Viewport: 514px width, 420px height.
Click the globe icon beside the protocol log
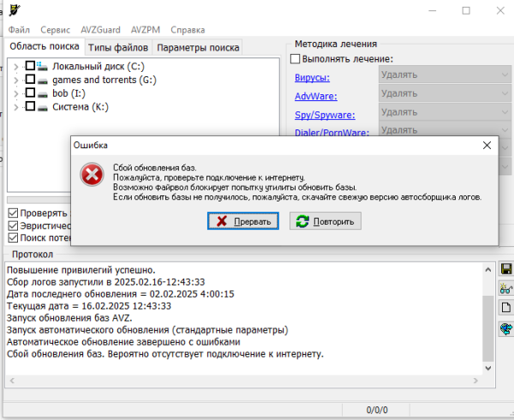pyautogui.click(x=505, y=328)
